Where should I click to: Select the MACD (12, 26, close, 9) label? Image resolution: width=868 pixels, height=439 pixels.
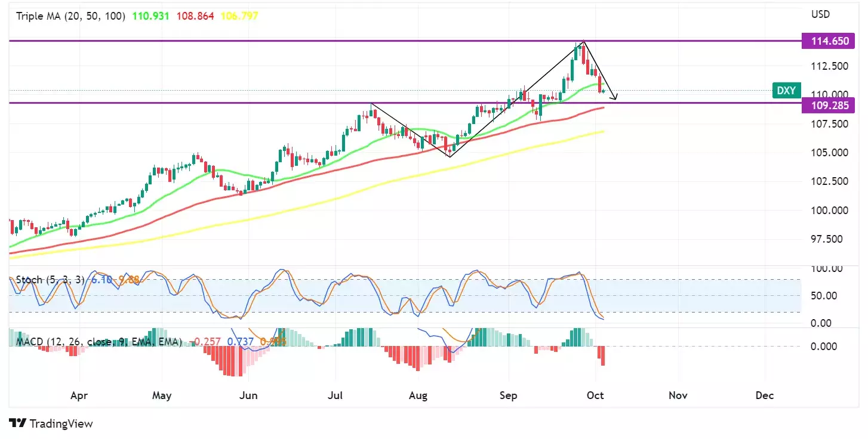(x=99, y=342)
